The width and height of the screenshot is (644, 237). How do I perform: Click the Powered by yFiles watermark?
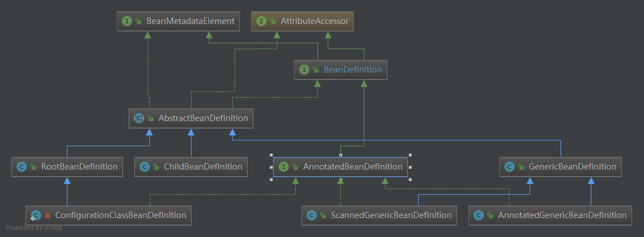coord(34,228)
